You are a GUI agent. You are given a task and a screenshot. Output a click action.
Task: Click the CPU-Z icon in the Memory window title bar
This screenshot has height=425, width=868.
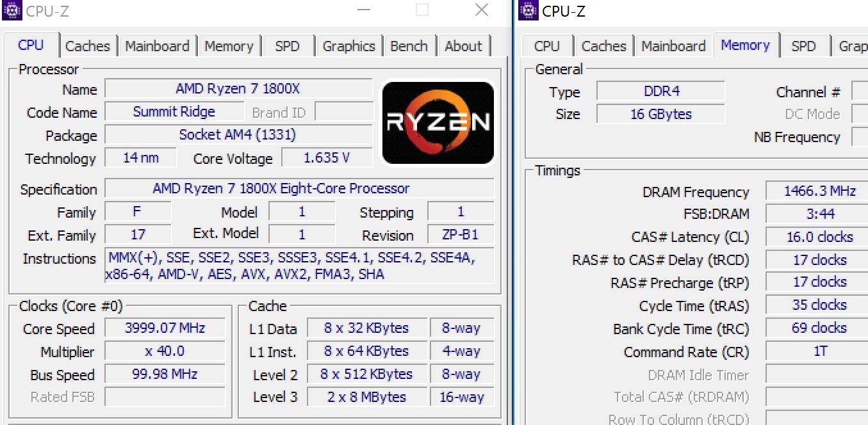click(x=528, y=10)
